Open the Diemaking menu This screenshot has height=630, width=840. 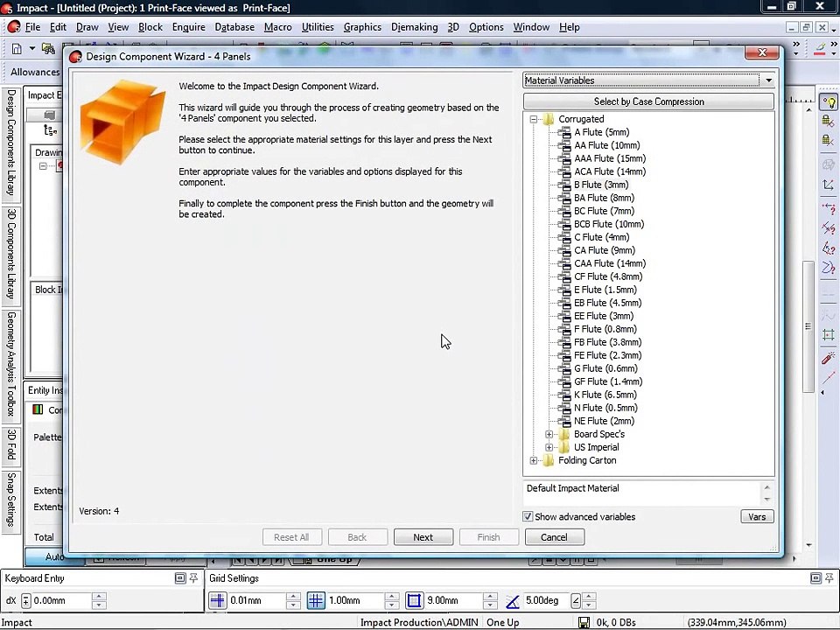[414, 27]
